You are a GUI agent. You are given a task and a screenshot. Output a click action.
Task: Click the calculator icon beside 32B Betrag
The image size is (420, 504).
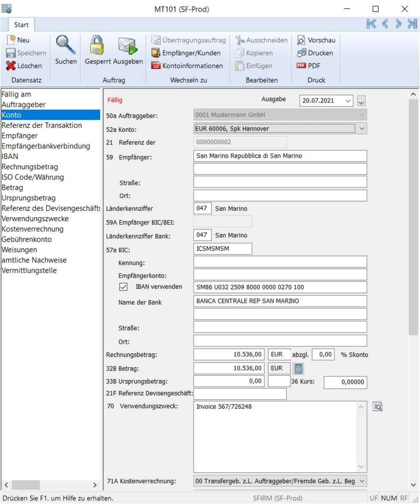coord(299,368)
